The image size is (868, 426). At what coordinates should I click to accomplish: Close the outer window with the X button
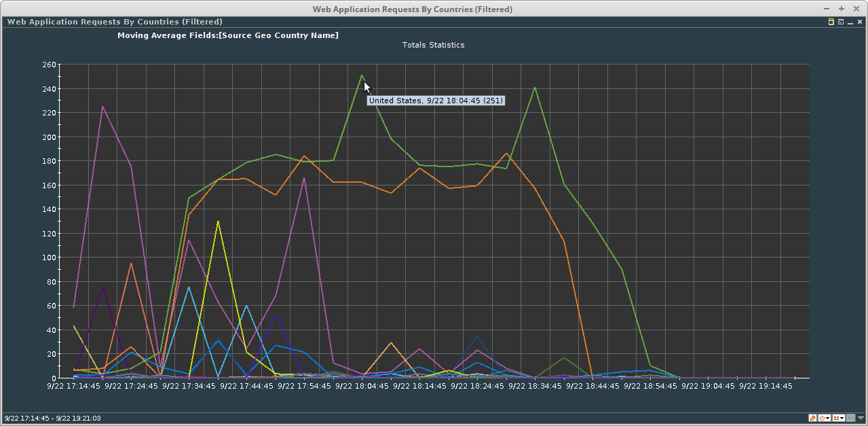coord(856,9)
